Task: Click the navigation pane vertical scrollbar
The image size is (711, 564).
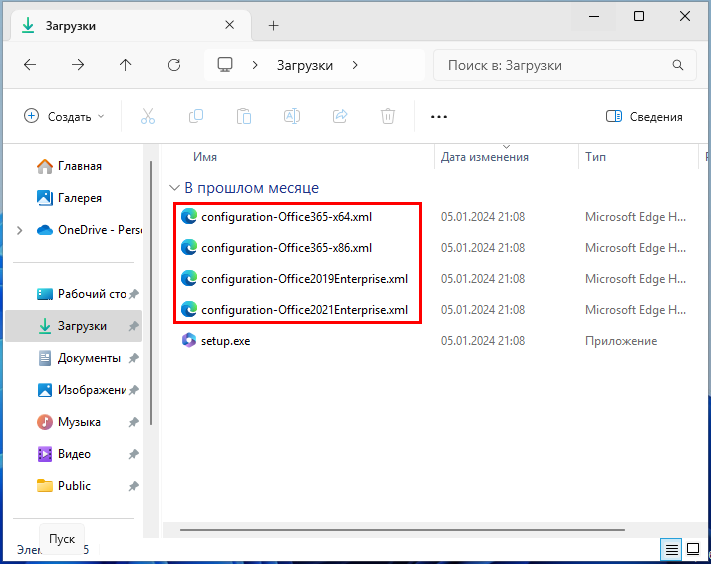Action: click(151, 293)
